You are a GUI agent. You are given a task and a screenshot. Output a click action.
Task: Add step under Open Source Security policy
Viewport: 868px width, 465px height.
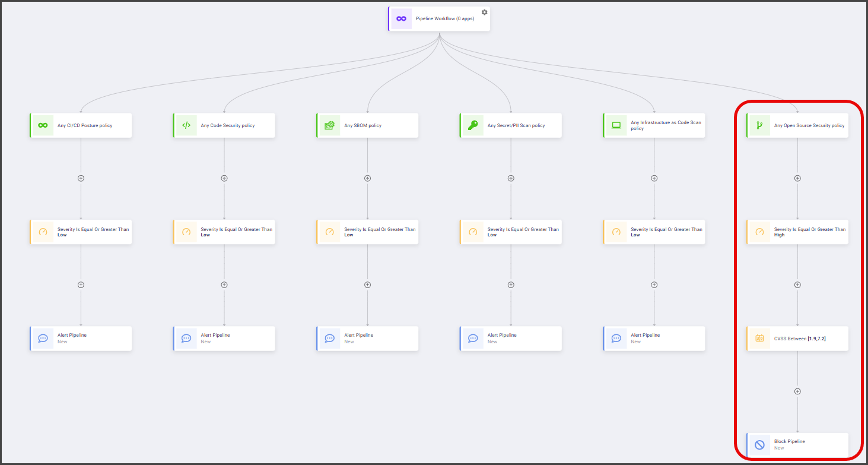[x=797, y=178]
